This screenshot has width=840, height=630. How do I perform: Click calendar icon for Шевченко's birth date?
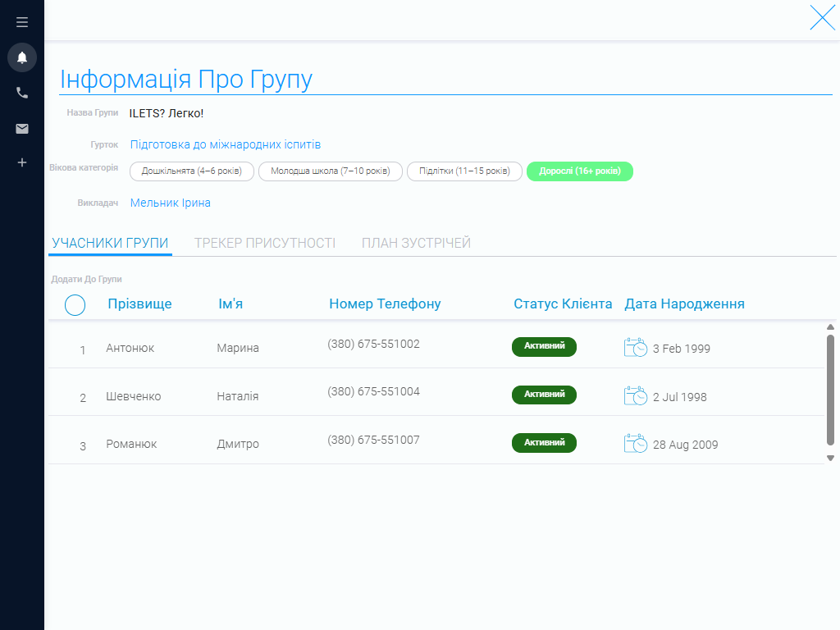[x=636, y=396]
